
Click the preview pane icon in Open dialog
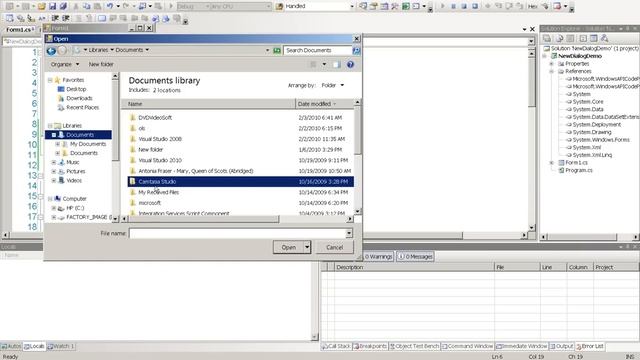tap(337, 64)
